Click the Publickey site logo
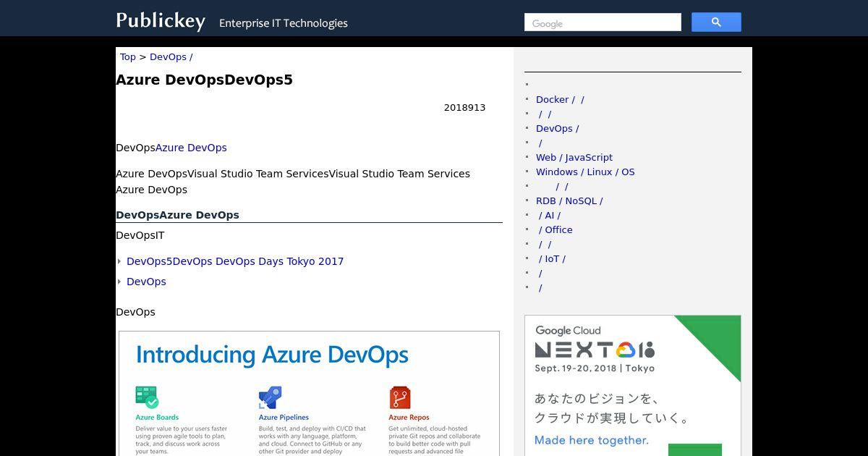Viewport: 868px width, 456px height. click(x=161, y=20)
